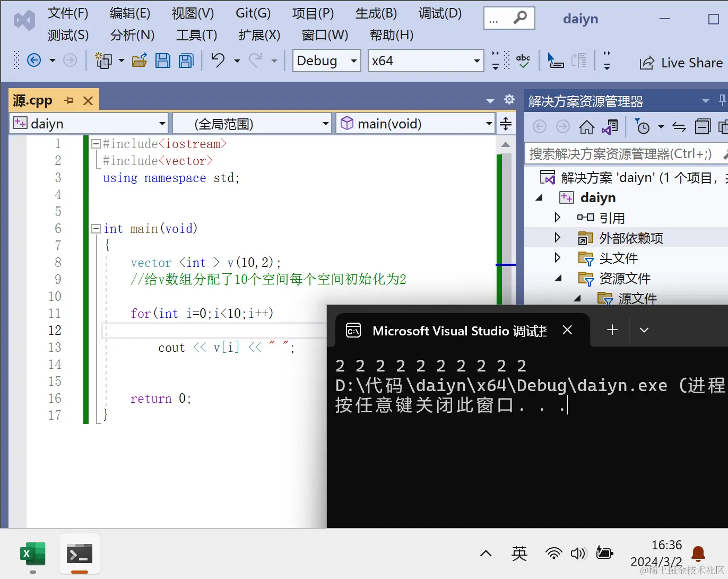
Task: Save the current file icon
Action: tap(163, 61)
